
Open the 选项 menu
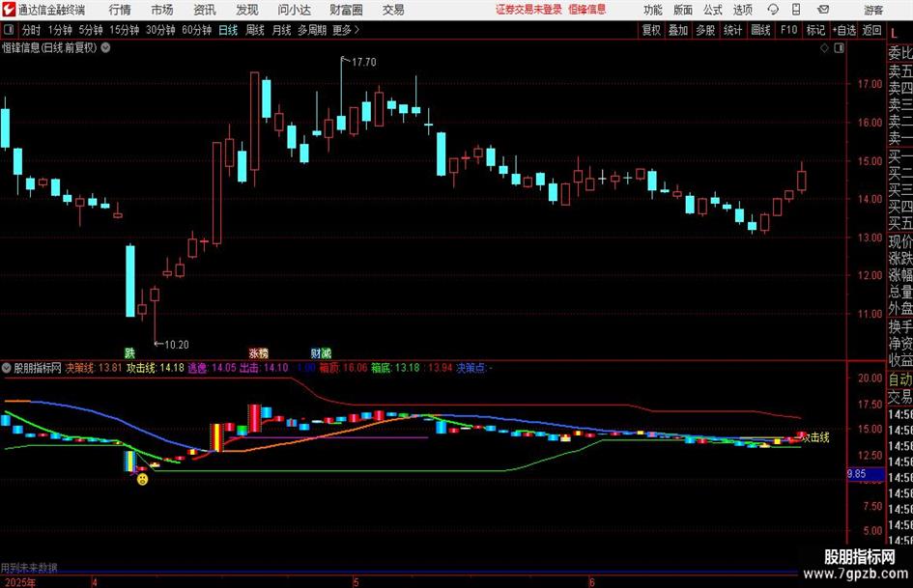click(742, 10)
